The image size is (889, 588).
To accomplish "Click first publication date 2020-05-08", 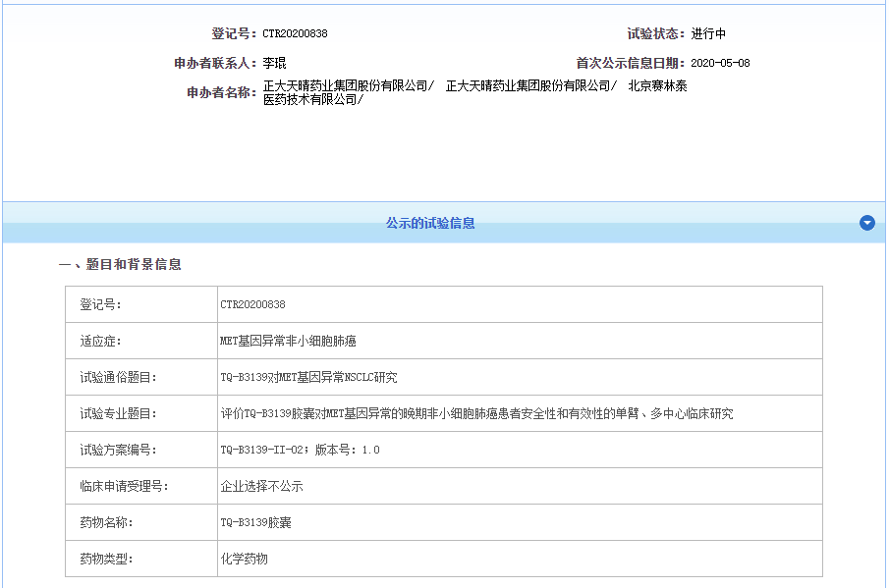I will pos(720,64).
